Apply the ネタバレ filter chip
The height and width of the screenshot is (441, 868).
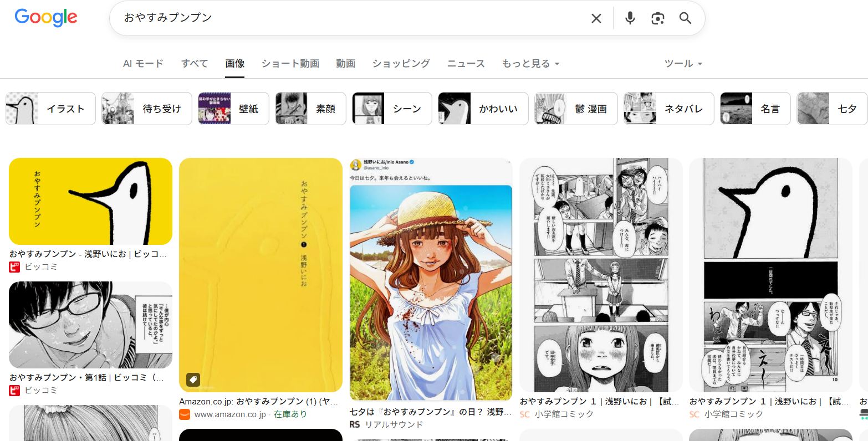pos(669,109)
